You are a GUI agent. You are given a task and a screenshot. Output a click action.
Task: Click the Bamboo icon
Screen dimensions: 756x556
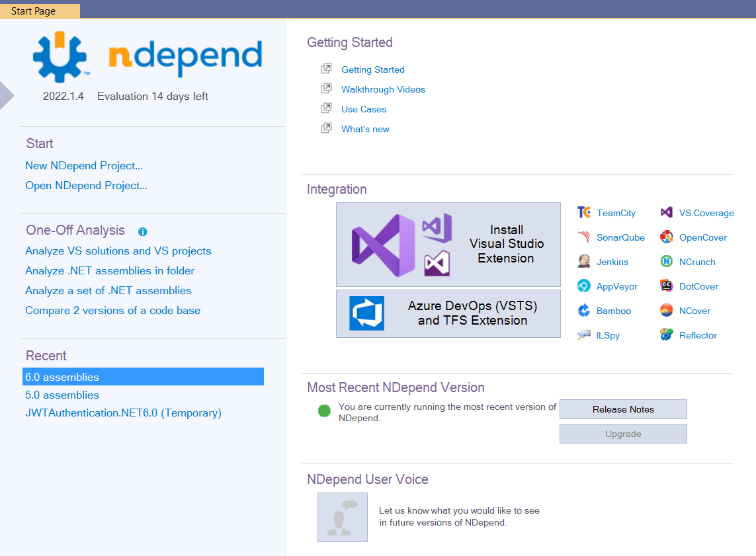pyautogui.click(x=584, y=311)
